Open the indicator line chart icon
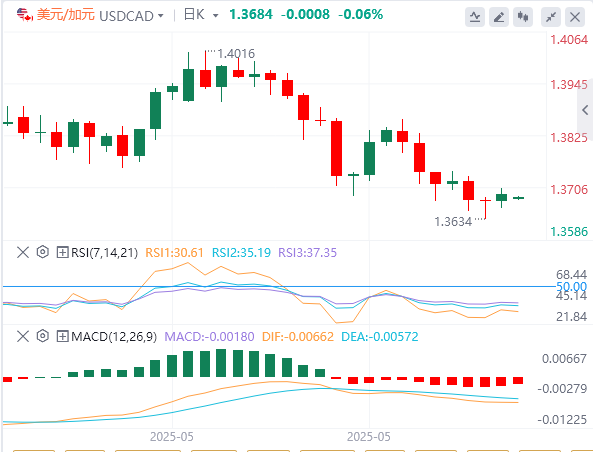This screenshot has height=452, width=593. click(475, 17)
